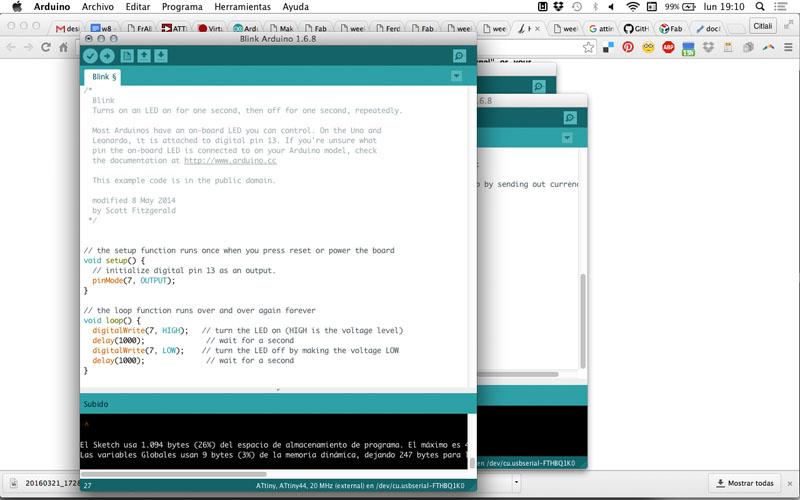
Task: Click the 'lun 19:10' clock
Action: pos(723,7)
